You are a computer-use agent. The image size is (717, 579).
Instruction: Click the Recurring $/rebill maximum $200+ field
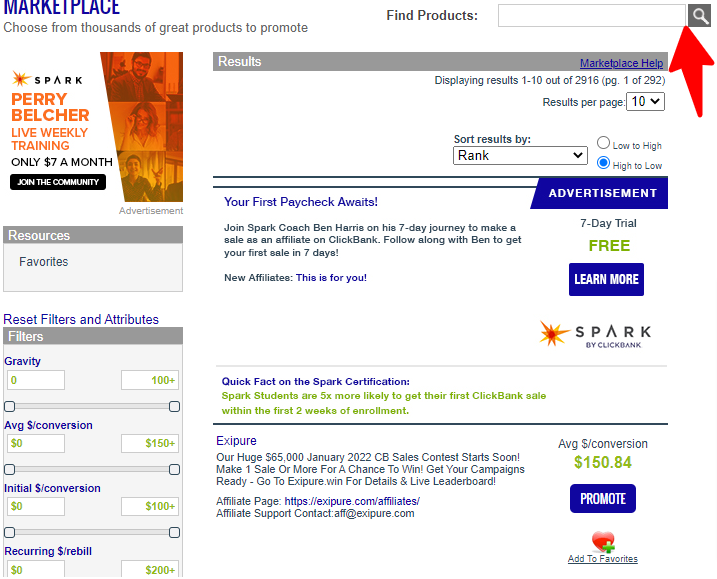(150, 569)
